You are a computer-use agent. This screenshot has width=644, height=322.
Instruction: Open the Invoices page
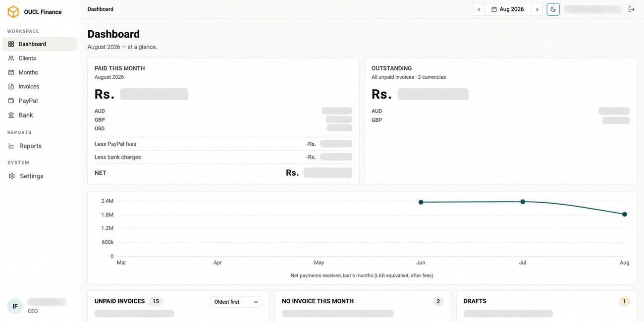[x=40, y=87]
